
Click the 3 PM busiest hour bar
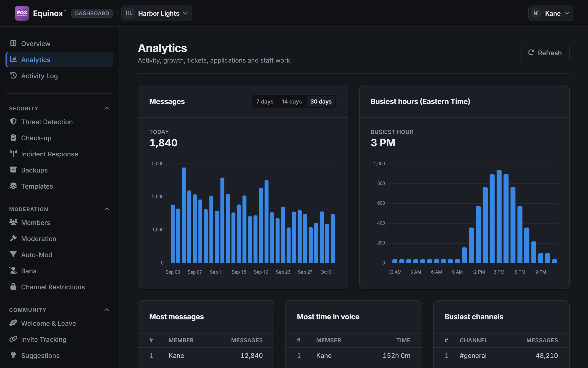[499, 216]
